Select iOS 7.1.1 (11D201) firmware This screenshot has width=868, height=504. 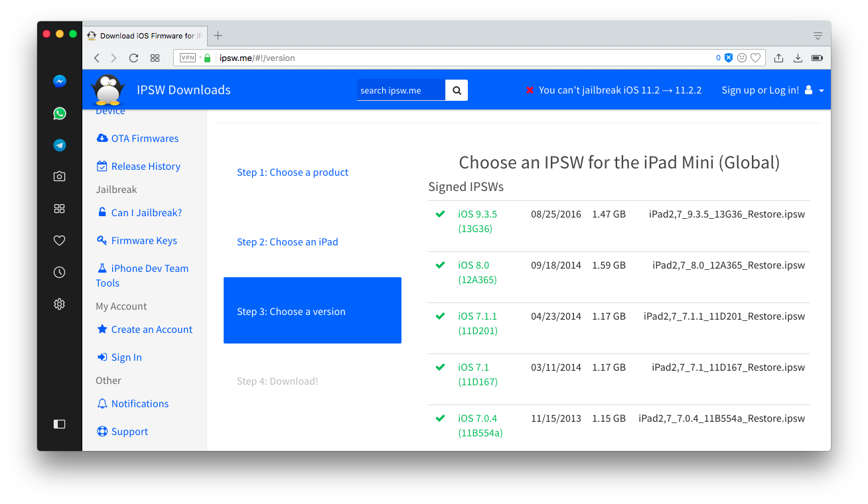tap(477, 324)
